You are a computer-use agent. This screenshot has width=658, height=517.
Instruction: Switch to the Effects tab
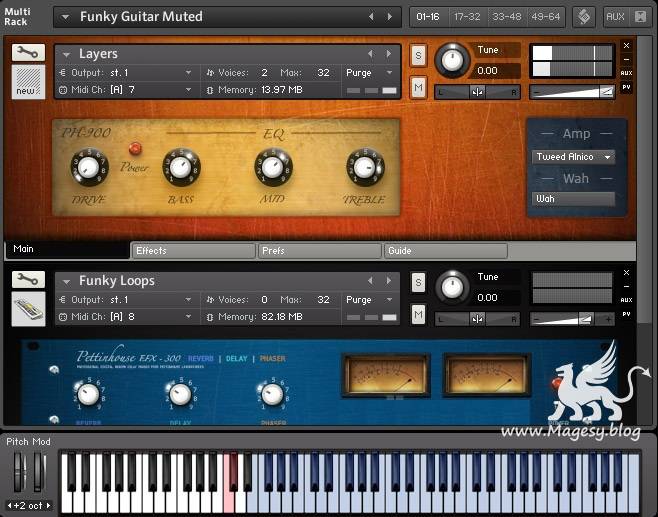(x=193, y=251)
